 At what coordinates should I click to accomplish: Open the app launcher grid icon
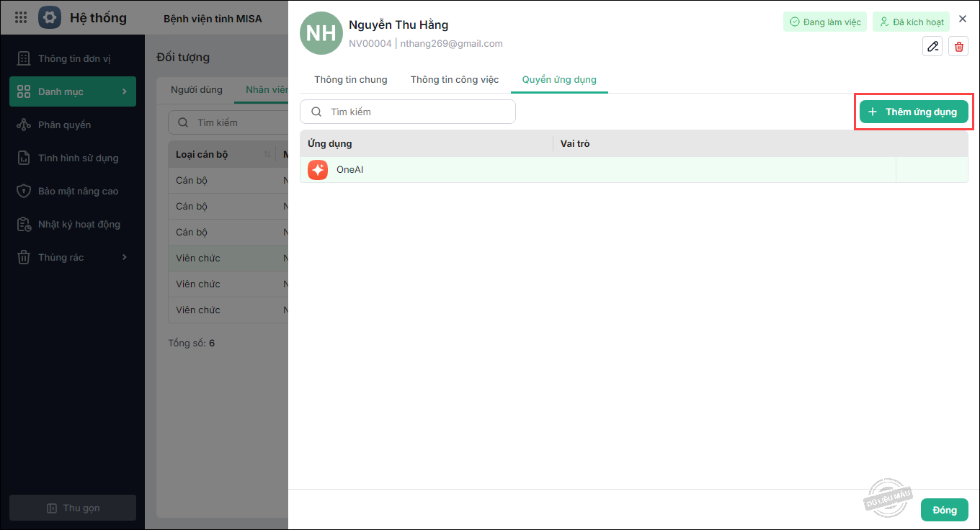click(x=21, y=17)
